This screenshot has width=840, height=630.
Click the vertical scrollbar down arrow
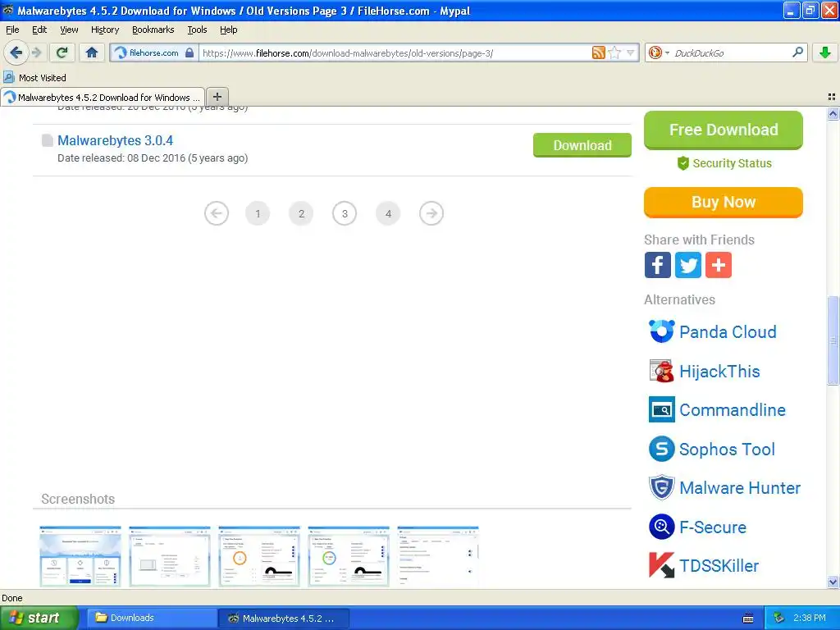pos(833,582)
